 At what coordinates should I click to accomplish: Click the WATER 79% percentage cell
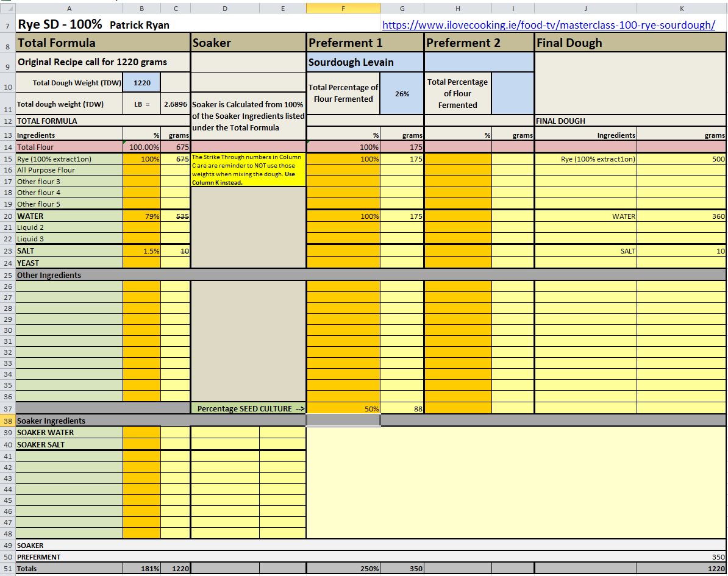point(142,216)
